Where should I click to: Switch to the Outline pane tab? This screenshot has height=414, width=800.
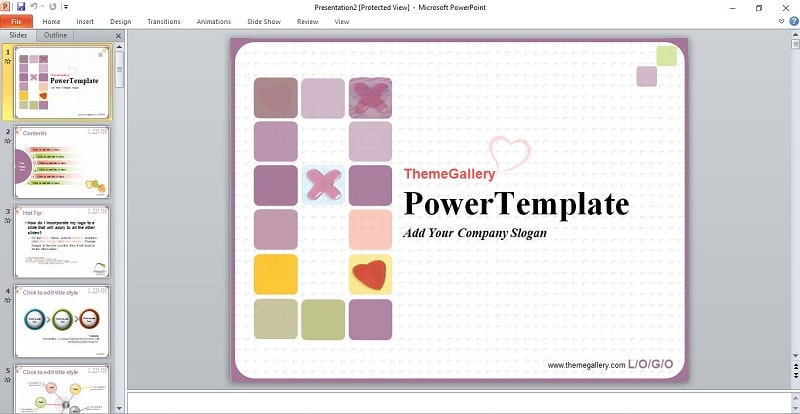pyautogui.click(x=55, y=35)
